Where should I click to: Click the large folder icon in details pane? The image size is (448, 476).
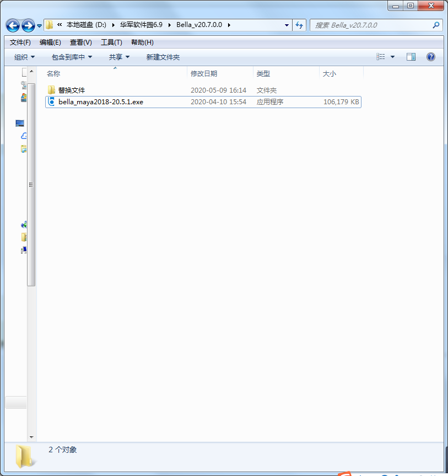pyautogui.click(x=25, y=456)
